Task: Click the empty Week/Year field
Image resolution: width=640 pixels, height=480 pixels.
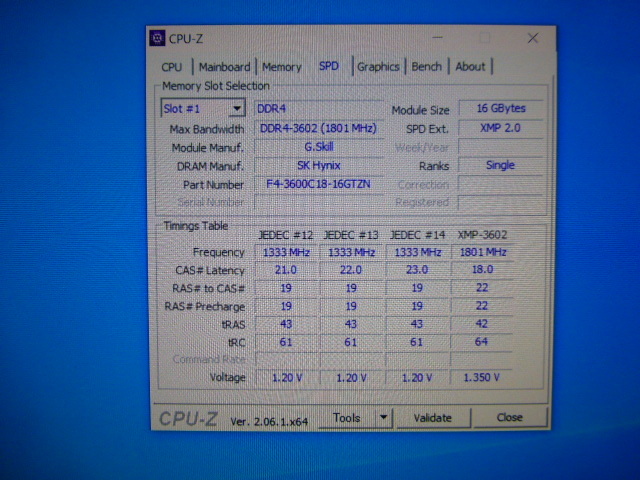Action: [501, 147]
